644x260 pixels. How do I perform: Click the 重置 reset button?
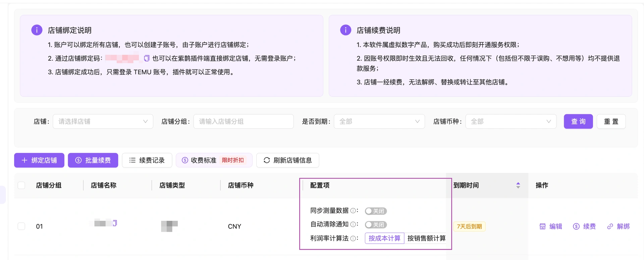pos(611,121)
